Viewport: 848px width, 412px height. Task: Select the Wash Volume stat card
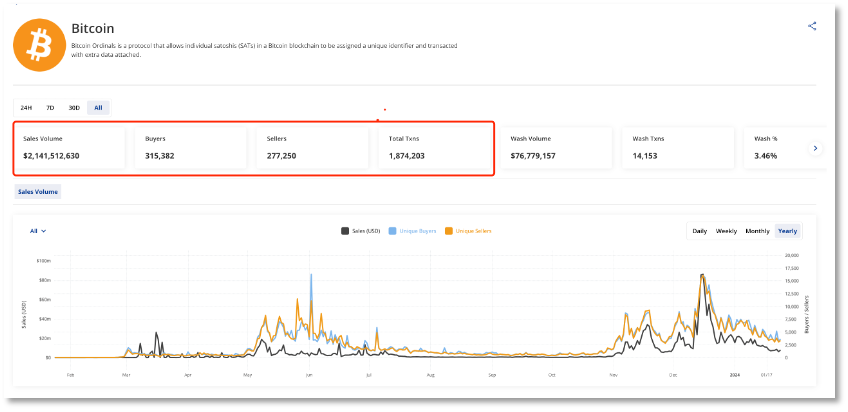pos(556,148)
